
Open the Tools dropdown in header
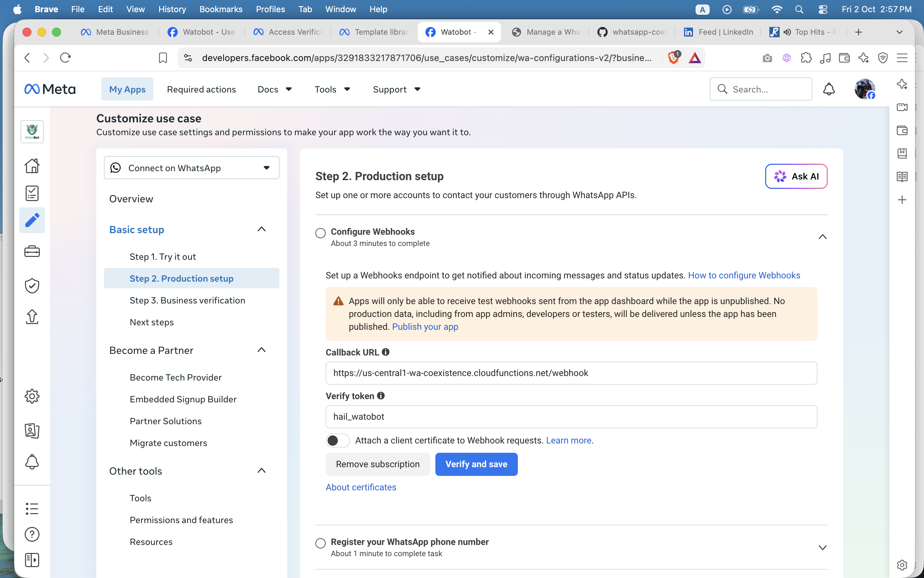pos(332,89)
